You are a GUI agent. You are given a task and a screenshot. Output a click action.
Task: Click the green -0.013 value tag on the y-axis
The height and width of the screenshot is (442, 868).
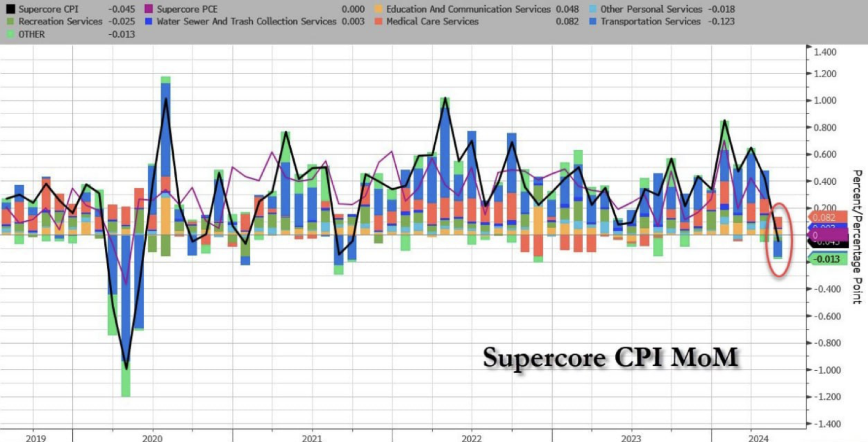pos(827,259)
